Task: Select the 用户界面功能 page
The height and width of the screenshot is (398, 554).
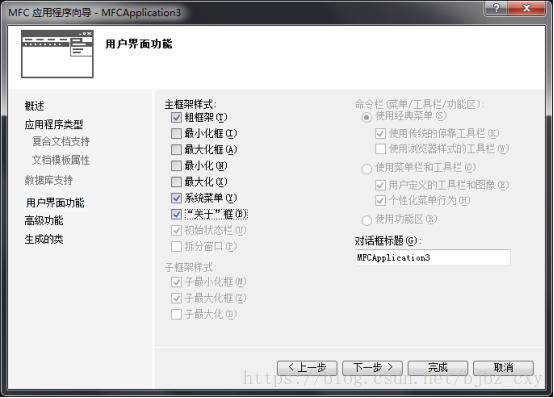Action: [x=55, y=203]
